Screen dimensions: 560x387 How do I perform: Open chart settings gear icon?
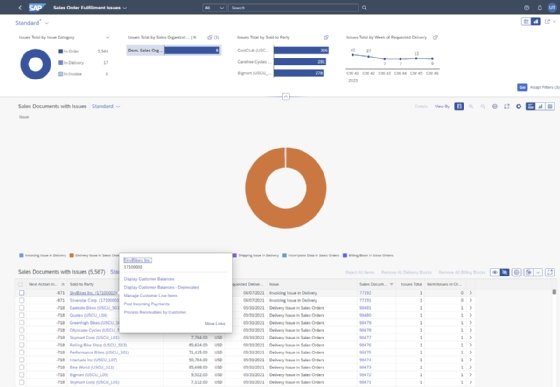click(x=519, y=106)
